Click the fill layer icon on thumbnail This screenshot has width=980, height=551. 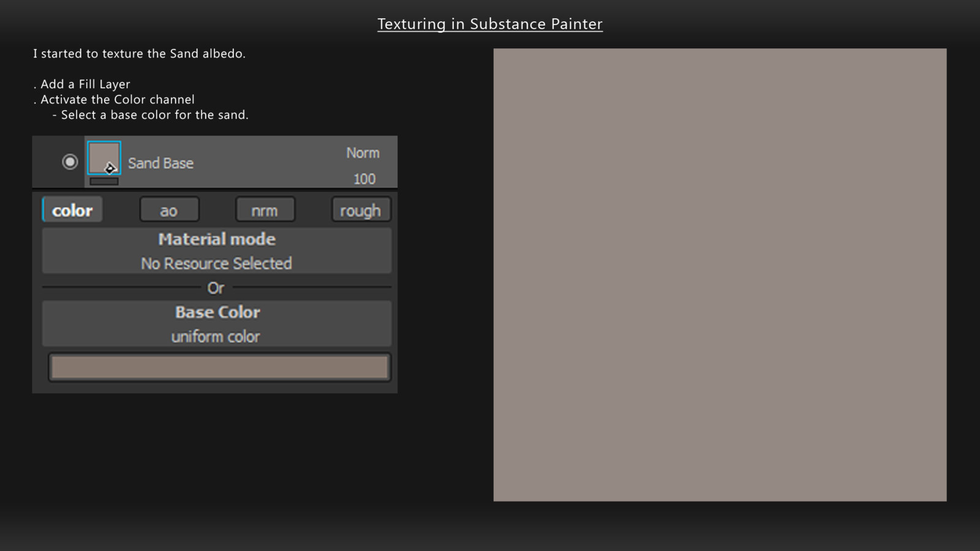coord(110,168)
